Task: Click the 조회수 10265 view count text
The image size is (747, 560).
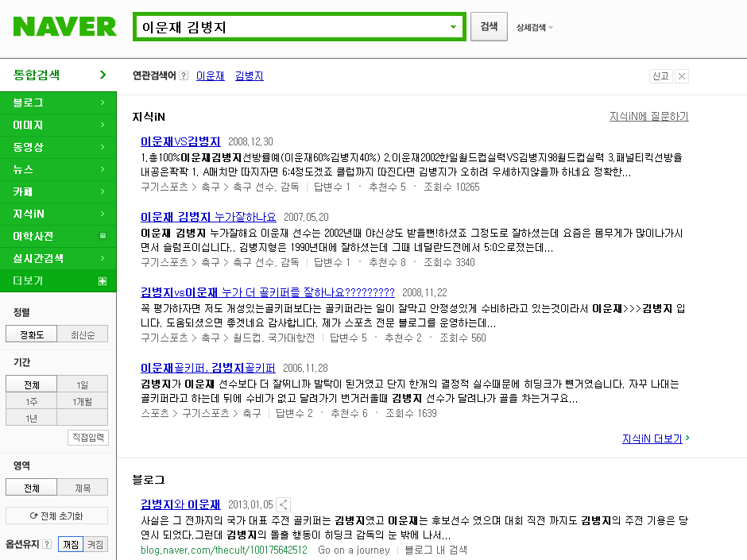Action: click(451, 187)
